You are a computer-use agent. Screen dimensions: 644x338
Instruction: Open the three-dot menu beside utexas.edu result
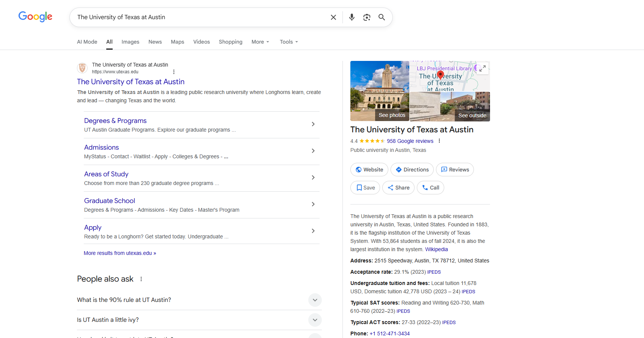pos(173,72)
